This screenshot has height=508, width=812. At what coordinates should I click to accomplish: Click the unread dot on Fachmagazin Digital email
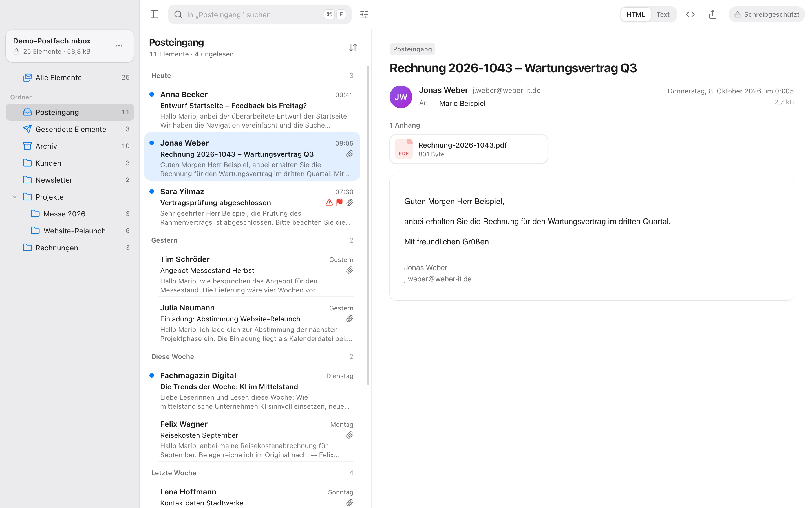(x=152, y=375)
